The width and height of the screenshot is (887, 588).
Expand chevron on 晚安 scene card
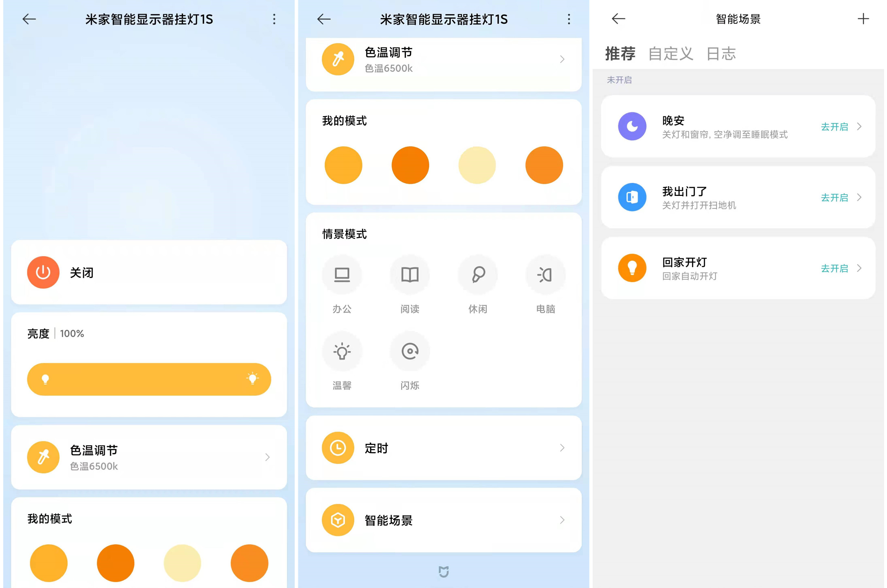pos(859,126)
